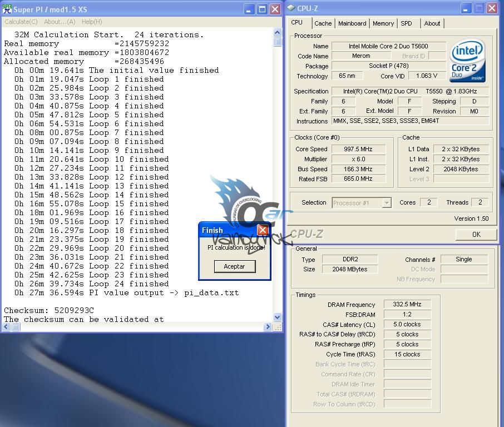The width and height of the screenshot is (504, 427).
Task: Click the memory Type value 'DDR2'
Action: tap(350, 259)
